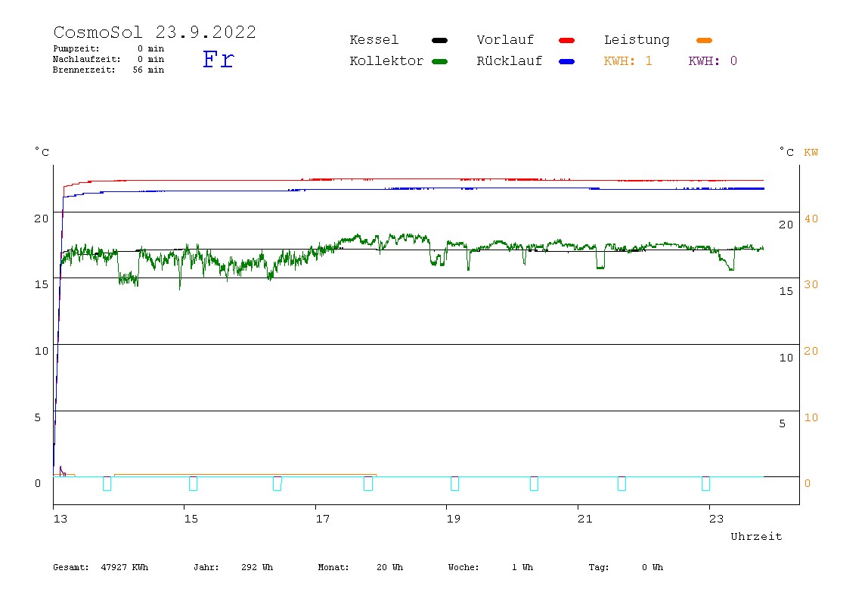Click the 'Uhrzeit' axis label

[x=756, y=536]
